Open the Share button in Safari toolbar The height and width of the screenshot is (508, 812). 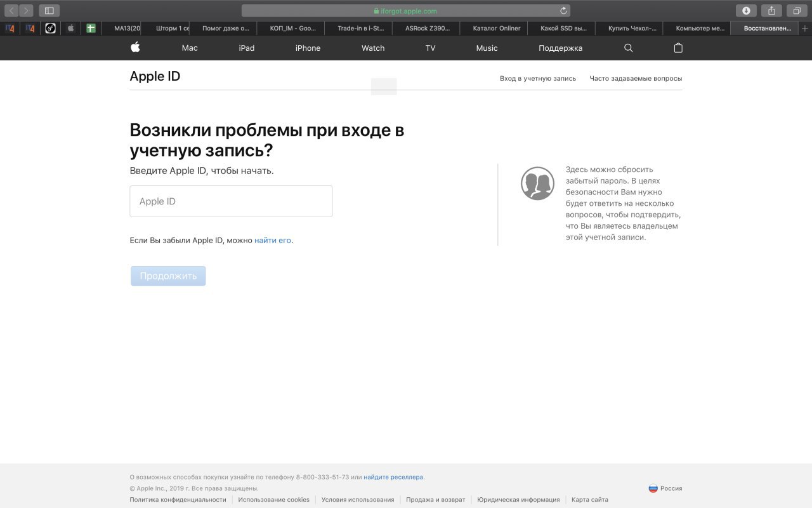click(771, 11)
